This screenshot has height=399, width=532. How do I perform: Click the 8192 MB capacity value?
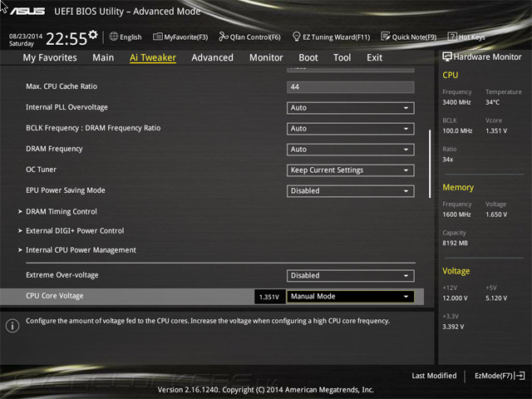click(x=455, y=243)
